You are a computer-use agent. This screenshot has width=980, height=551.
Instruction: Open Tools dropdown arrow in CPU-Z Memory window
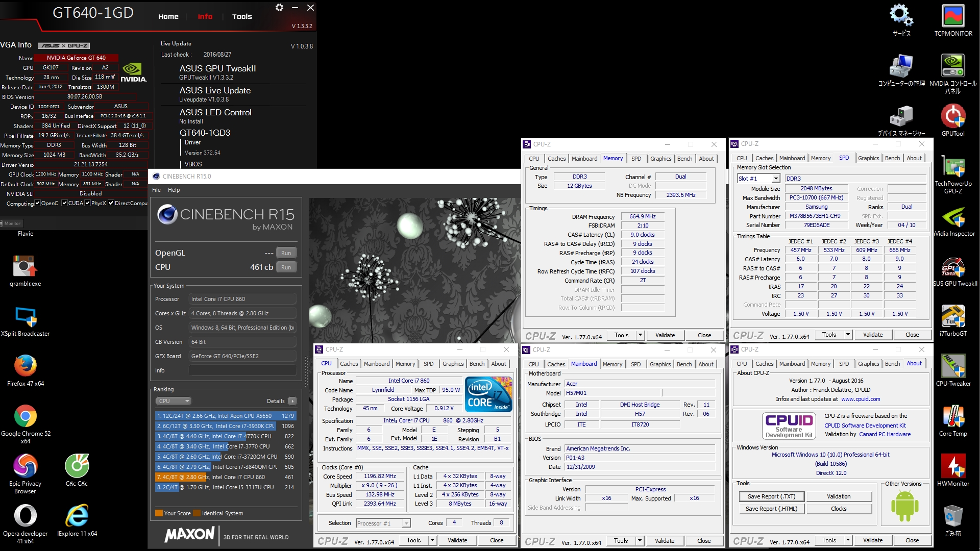[x=640, y=335]
